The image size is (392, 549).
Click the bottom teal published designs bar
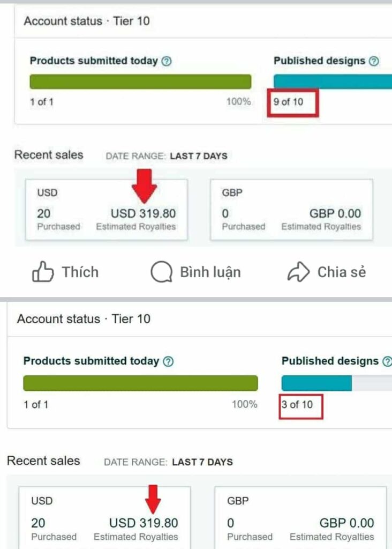(x=316, y=383)
